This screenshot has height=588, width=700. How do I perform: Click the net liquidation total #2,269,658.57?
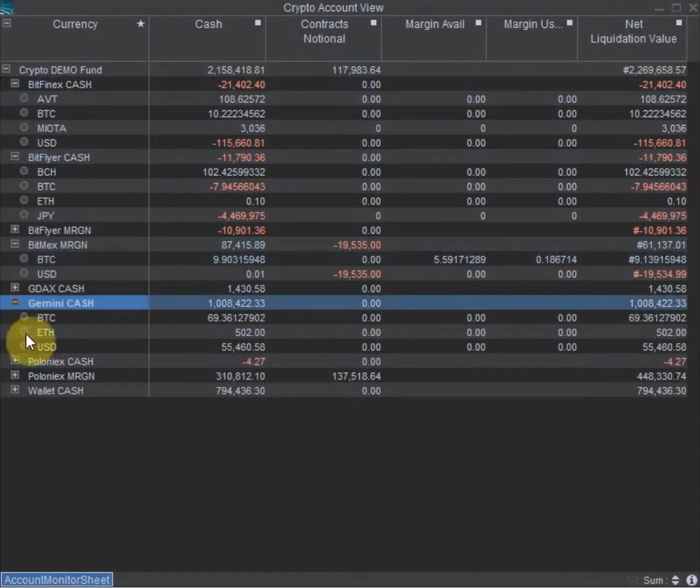[x=654, y=70]
